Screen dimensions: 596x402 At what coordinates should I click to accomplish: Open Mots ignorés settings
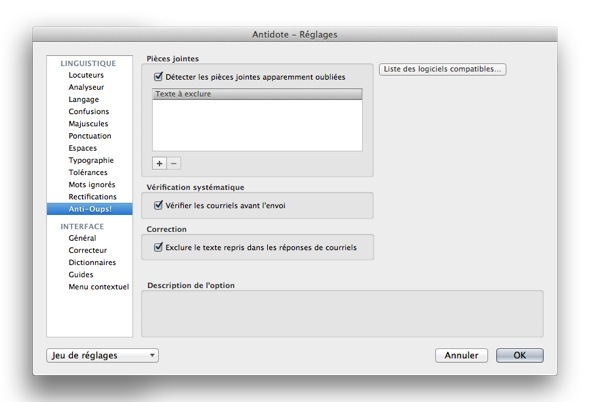pyautogui.click(x=92, y=185)
